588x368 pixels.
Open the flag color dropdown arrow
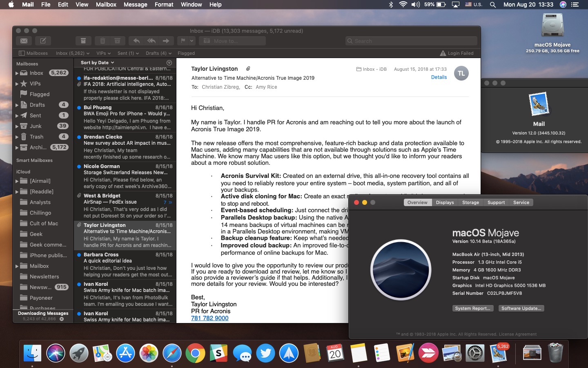(x=191, y=41)
